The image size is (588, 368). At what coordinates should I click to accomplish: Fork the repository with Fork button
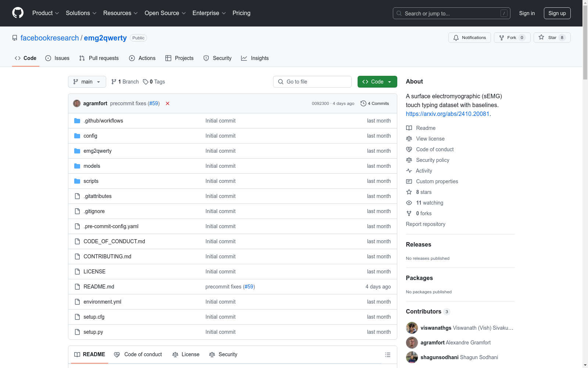(x=512, y=38)
